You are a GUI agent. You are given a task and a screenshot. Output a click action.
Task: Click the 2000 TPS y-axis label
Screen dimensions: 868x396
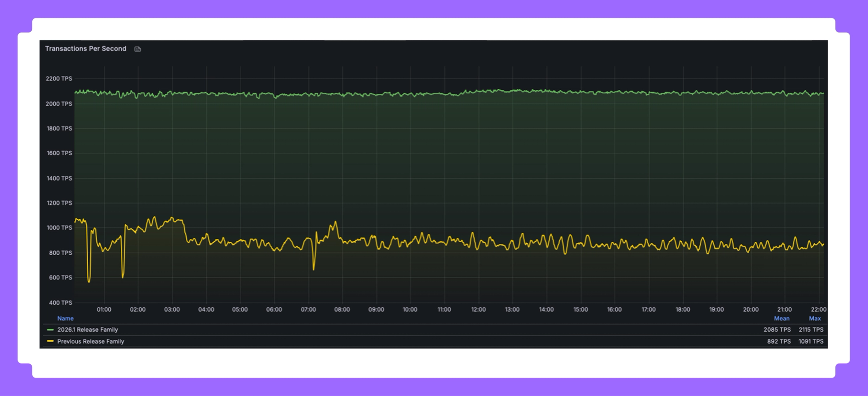click(59, 104)
